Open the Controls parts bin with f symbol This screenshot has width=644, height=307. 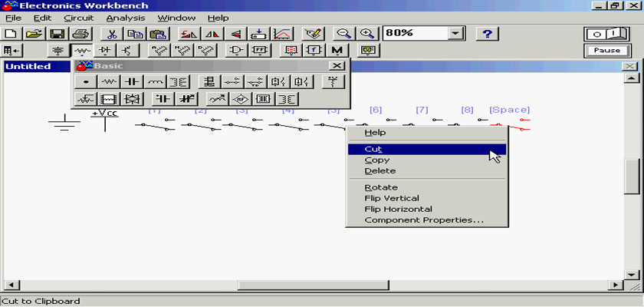[x=314, y=51]
